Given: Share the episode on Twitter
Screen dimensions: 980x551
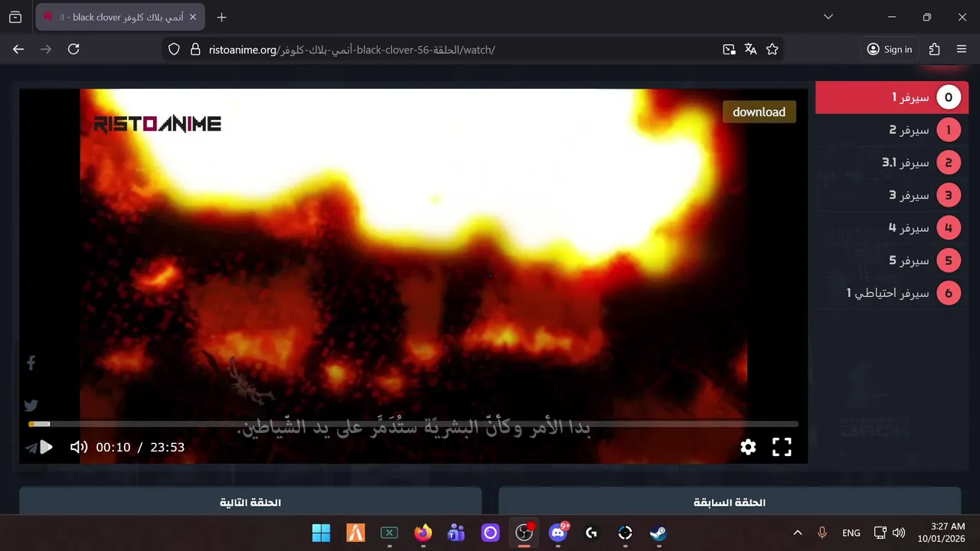Looking at the screenshot, I should 31,406.
